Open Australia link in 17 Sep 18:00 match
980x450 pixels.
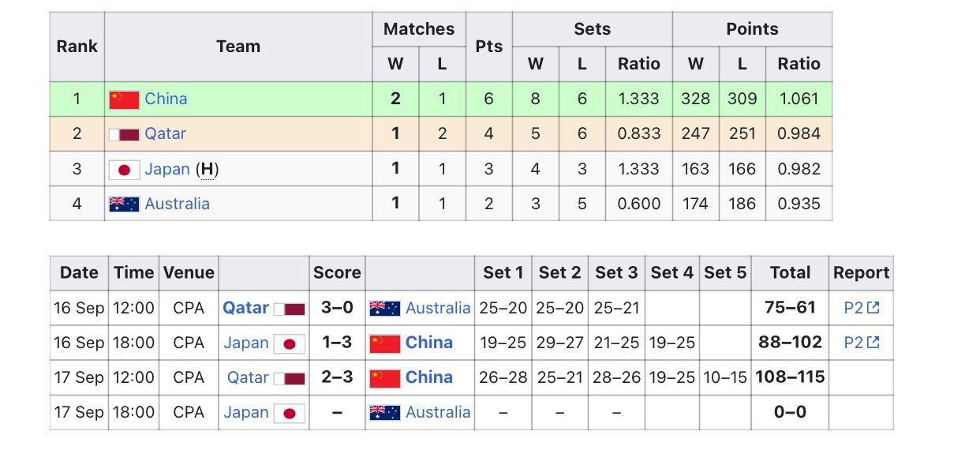tap(437, 412)
